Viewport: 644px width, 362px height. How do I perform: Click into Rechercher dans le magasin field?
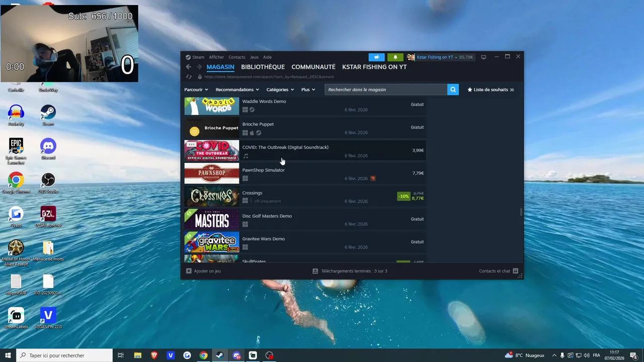click(x=386, y=89)
